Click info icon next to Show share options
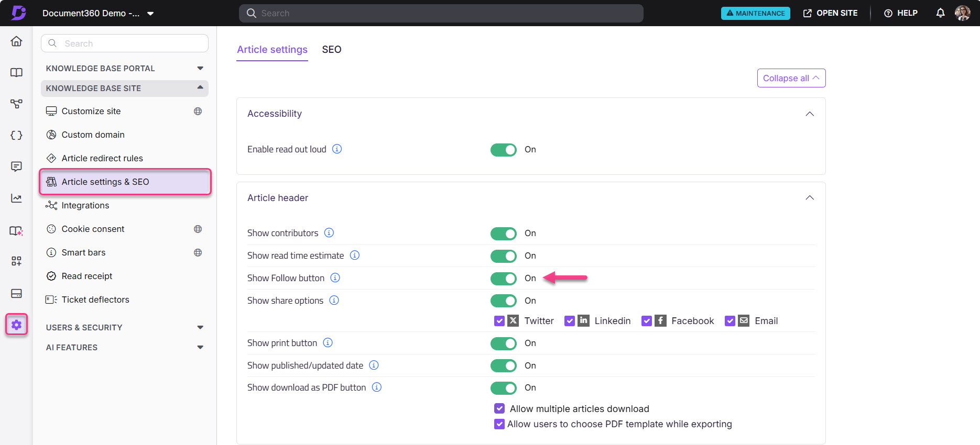The height and width of the screenshot is (445, 980). point(334,300)
